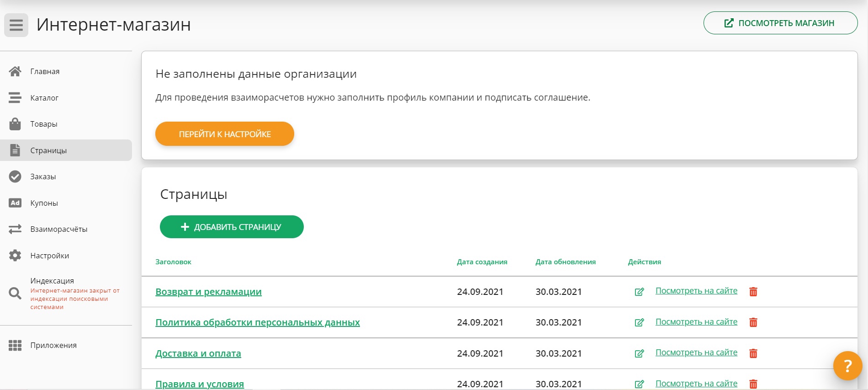Click the arrows icon beside Взаиморасчёты
Image resolution: width=868 pixels, height=390 pixels.
[15, 229]
